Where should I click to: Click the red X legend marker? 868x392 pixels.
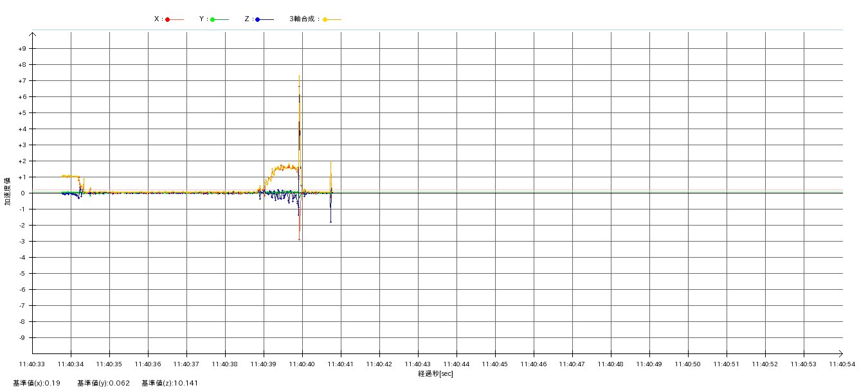click(x=168, y=19)
